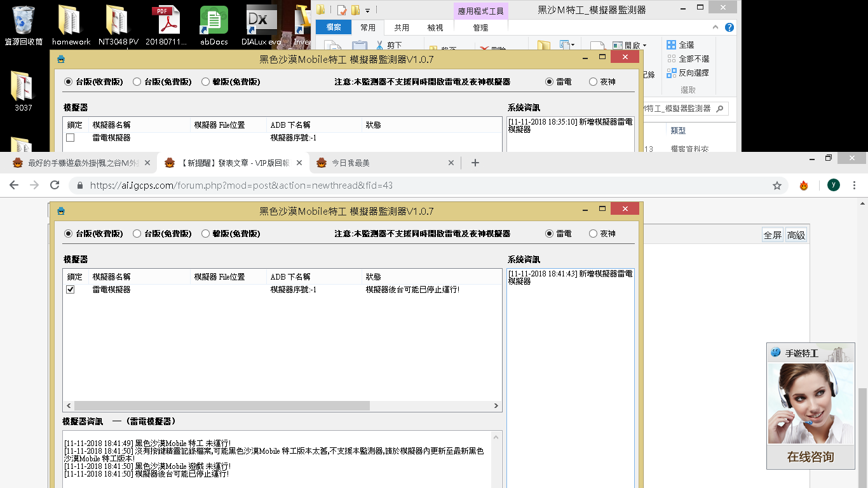Reload the current browser page
The image size is (868, 488).
(x=55, y=185)
